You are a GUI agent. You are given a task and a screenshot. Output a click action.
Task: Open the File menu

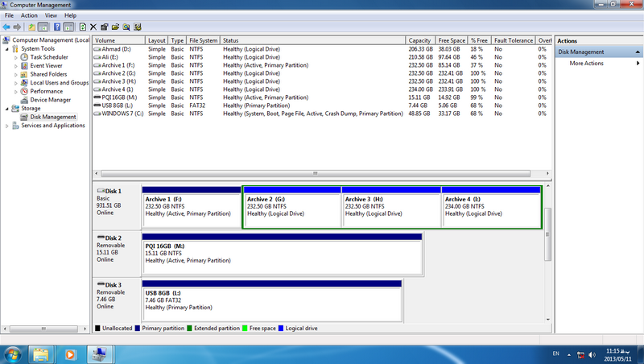tap(9, 15)
